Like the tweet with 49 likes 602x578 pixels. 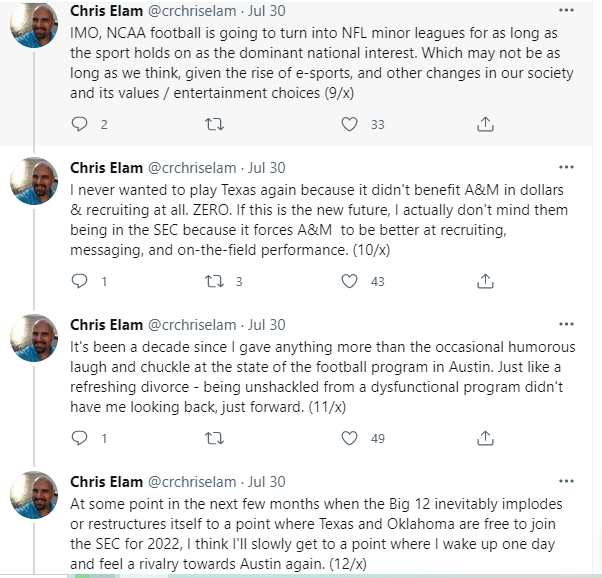tap(349, 438)
